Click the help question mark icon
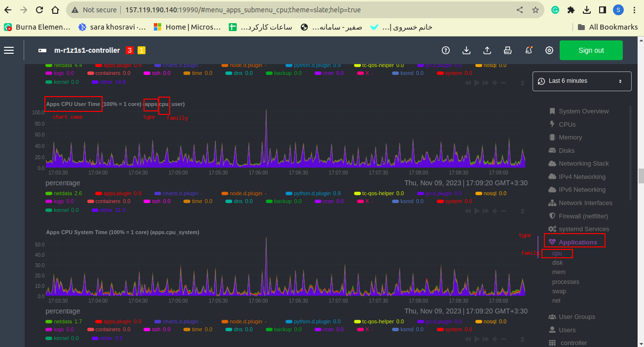The image size is (644, 347). coord(446,50)
